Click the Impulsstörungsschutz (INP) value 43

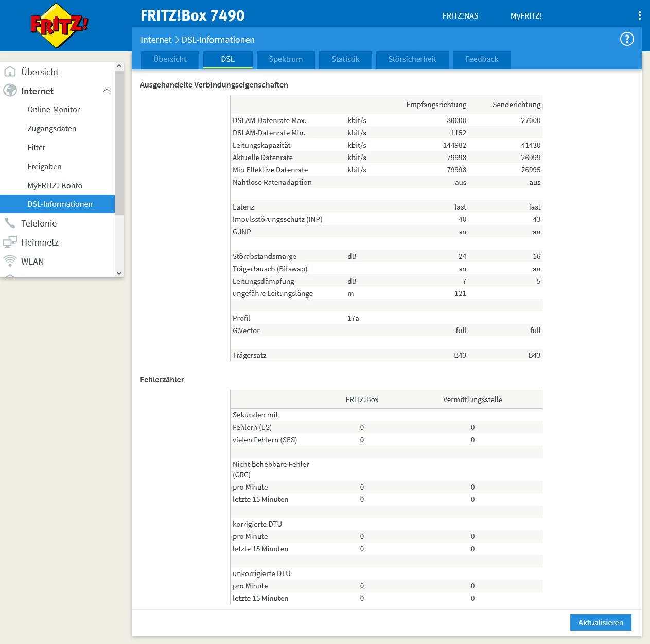coord(536,219)
